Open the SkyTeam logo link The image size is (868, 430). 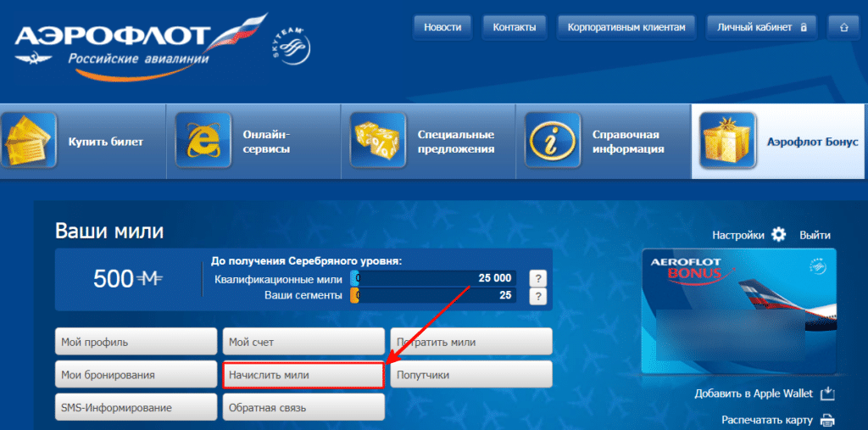pyautogui.click(x=292, y=47)
